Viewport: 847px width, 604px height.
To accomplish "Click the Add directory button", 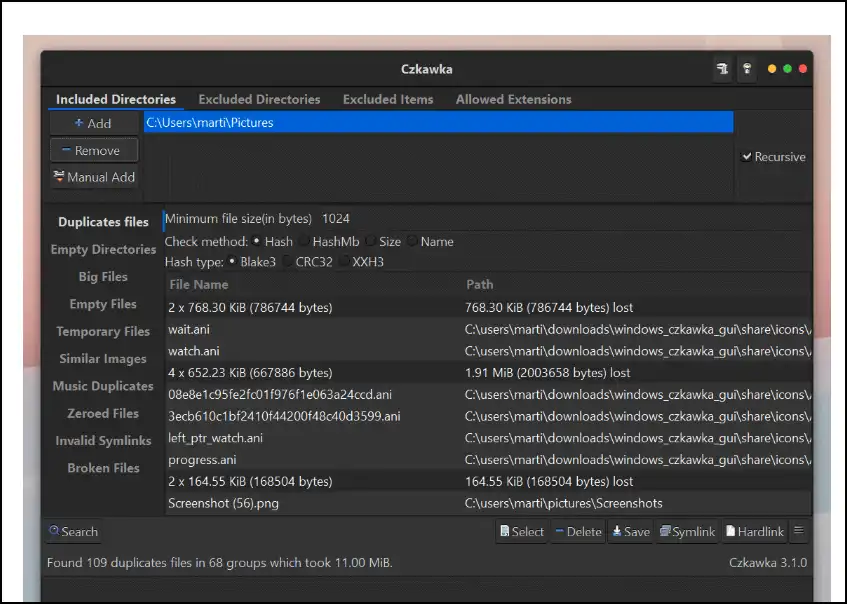I will point(94,123).
